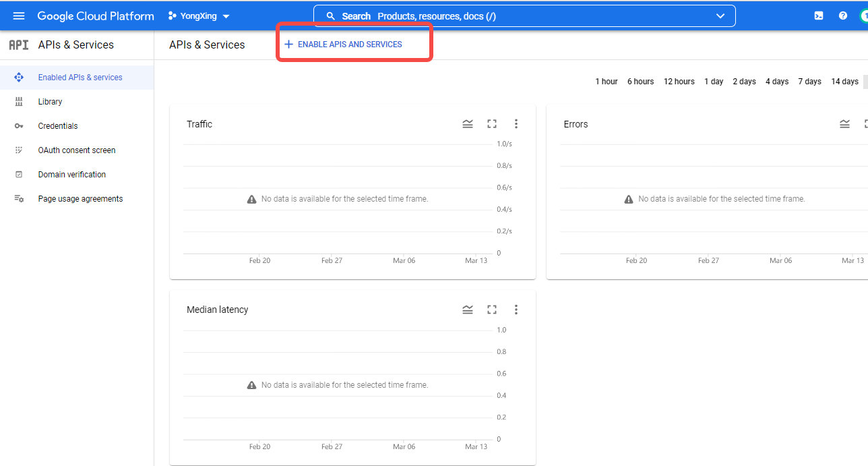Click the 0.8/s label on the Traffic axis
The height and width of the screenshot is (466, 868).
pos(505,166)
